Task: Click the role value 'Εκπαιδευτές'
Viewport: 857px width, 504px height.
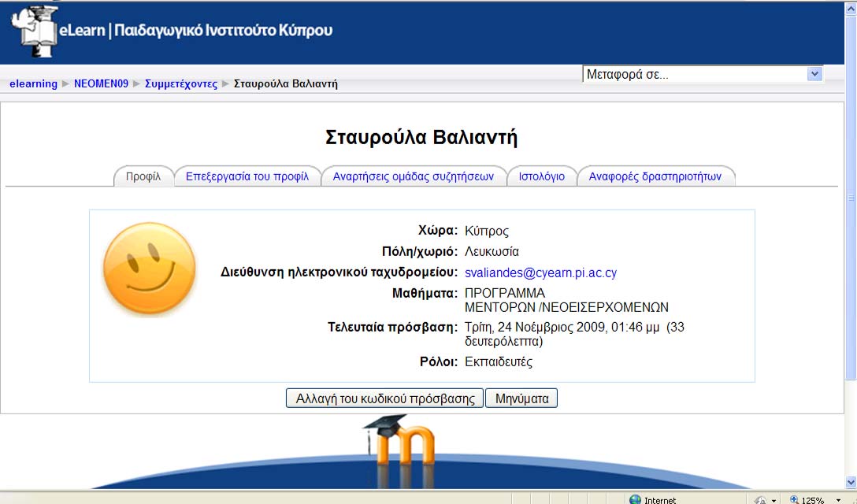Action: [499, 361]
